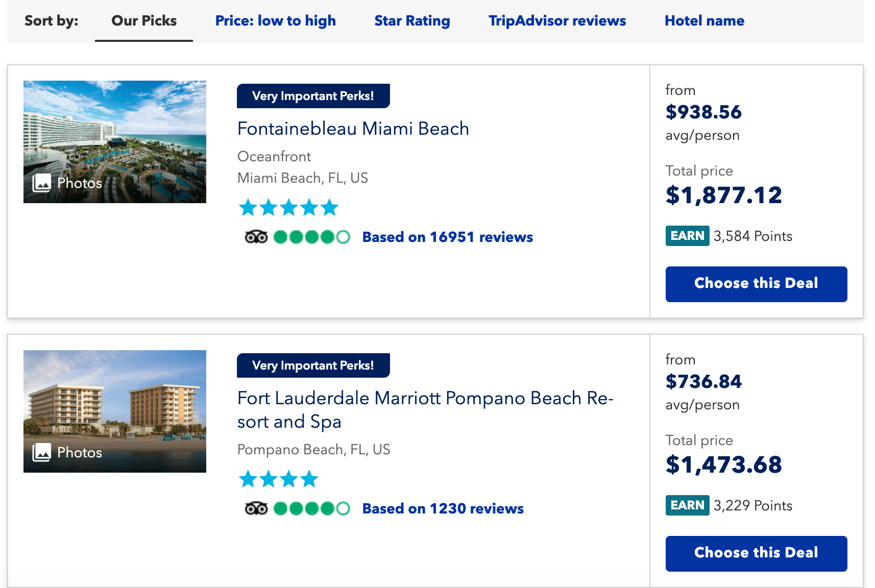Click Marriott Pompano four-star rating stars
The image size is (875, 588).
tap(278, 479)
